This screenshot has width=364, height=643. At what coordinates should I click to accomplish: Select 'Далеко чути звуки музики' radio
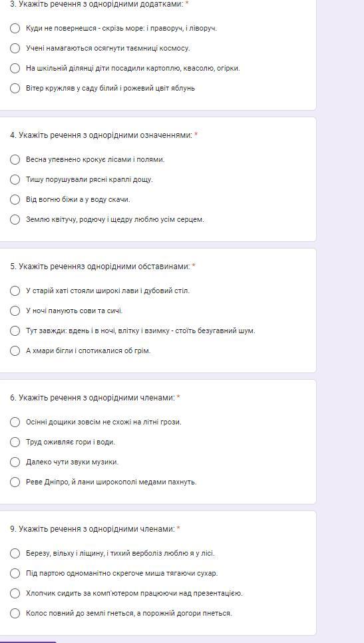[15, 462]
